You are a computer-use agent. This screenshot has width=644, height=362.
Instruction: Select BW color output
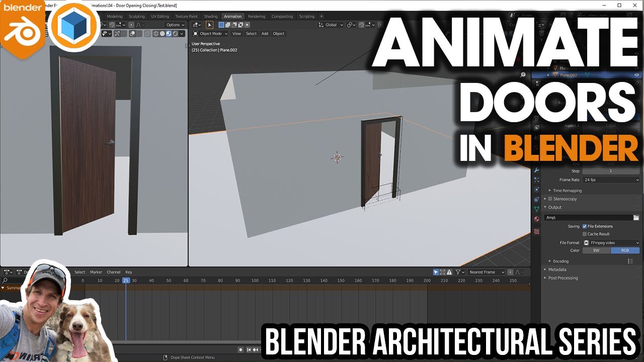click(x=596, y=250)
